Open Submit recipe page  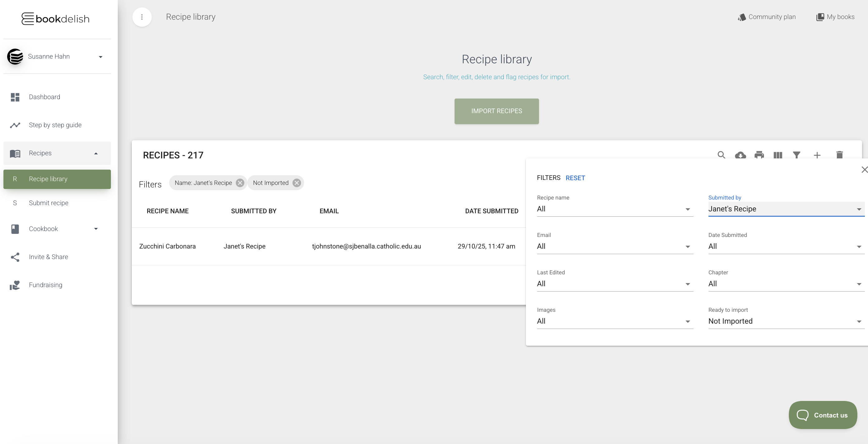click(57, 203)
